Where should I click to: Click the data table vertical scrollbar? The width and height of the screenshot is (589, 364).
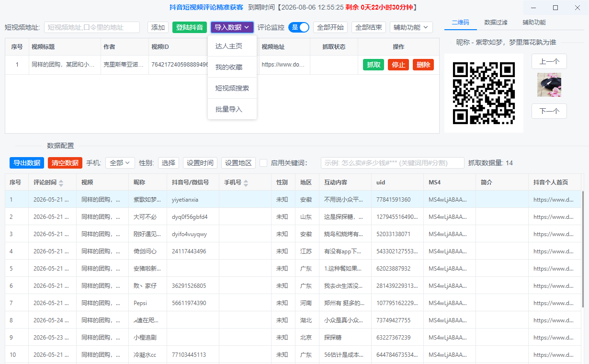(583, 249)
